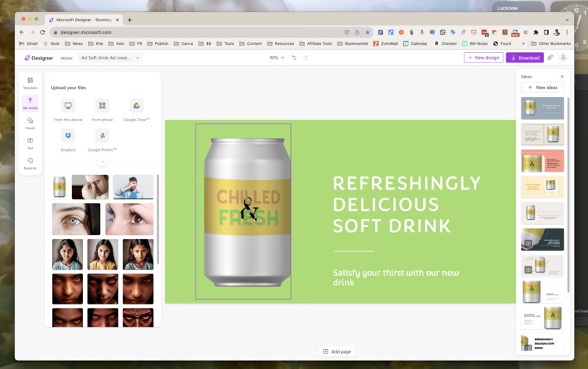Toggle the bookmark star in address bar

pos(367,32)
